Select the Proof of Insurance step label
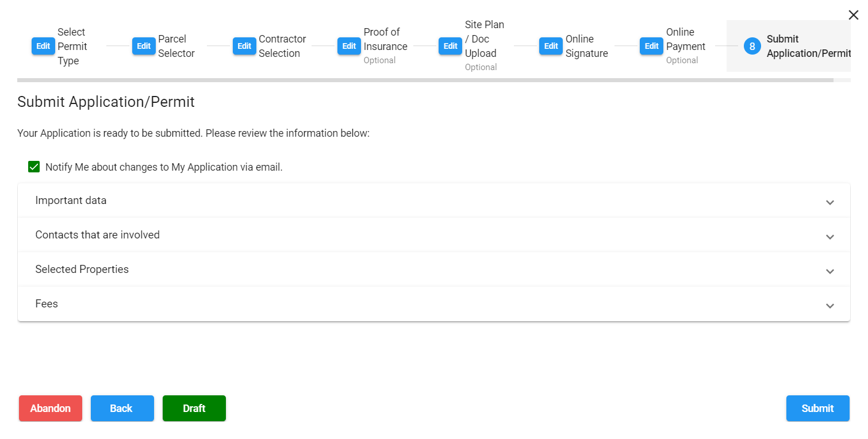Viewport: 868px width, 439px height. (x=385, y=39)
